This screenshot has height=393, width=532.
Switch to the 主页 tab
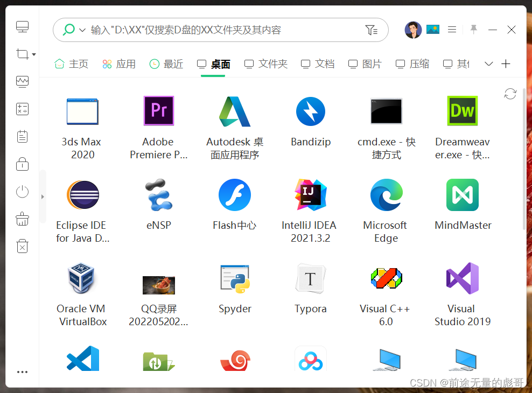(x=71, y=64)
